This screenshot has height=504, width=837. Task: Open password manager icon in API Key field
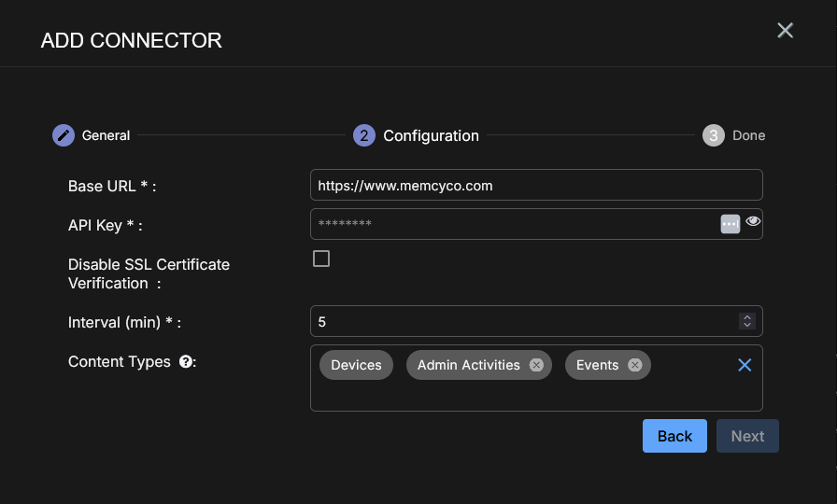[x=731, y=224]
